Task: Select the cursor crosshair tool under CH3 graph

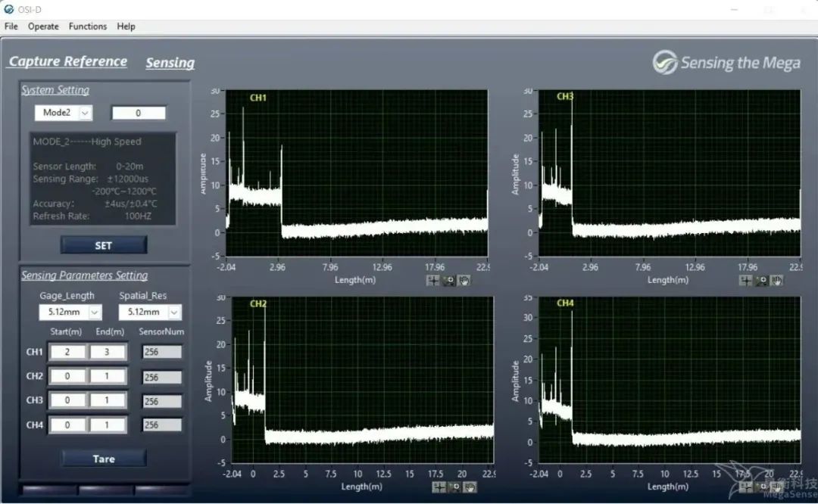Action: 746,281
